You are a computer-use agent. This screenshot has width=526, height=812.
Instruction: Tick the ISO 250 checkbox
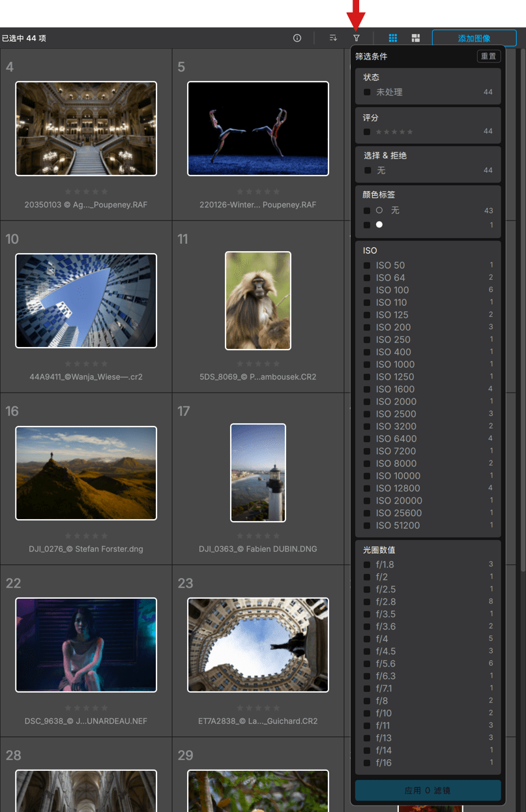pyautogui.click(x=367, y=340)
